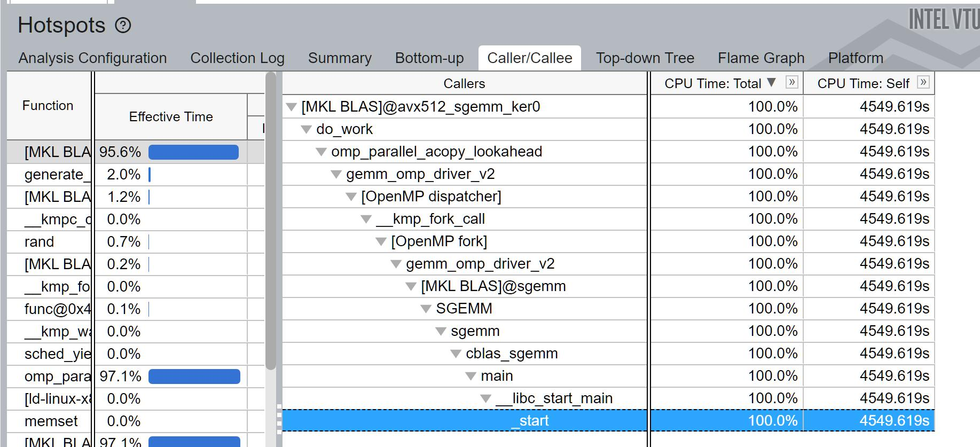Open the Hotspots help icon
The height and width of the screenshot is (447, 980).
(123, 25)
